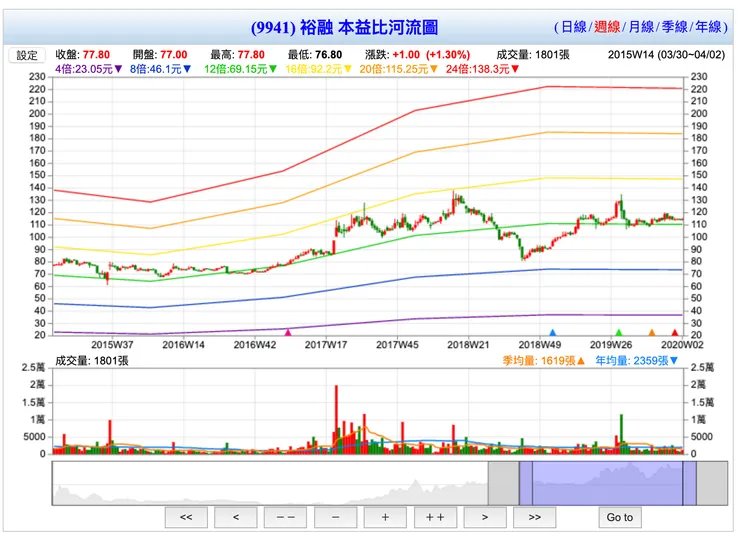740x538 pixels.
Task: Click the 漲跌 +1.00 (+1.30%) value
Action: click(x=431, y=55)
